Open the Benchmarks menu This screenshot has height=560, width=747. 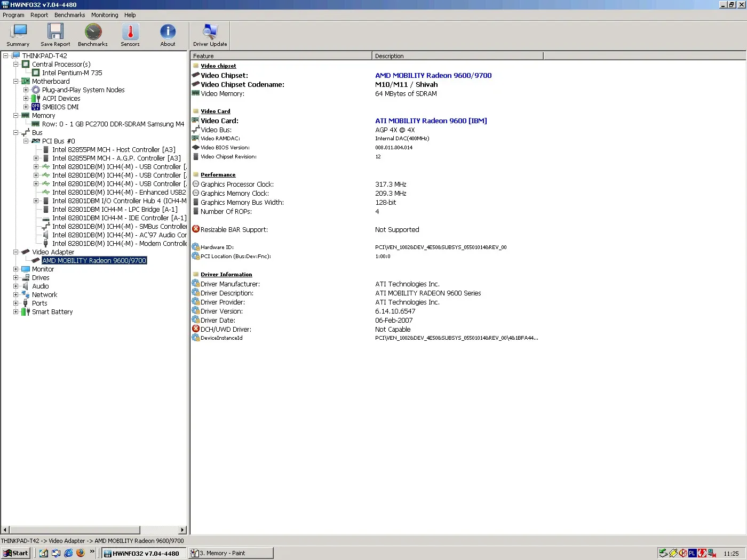click(x=69, y=15)
